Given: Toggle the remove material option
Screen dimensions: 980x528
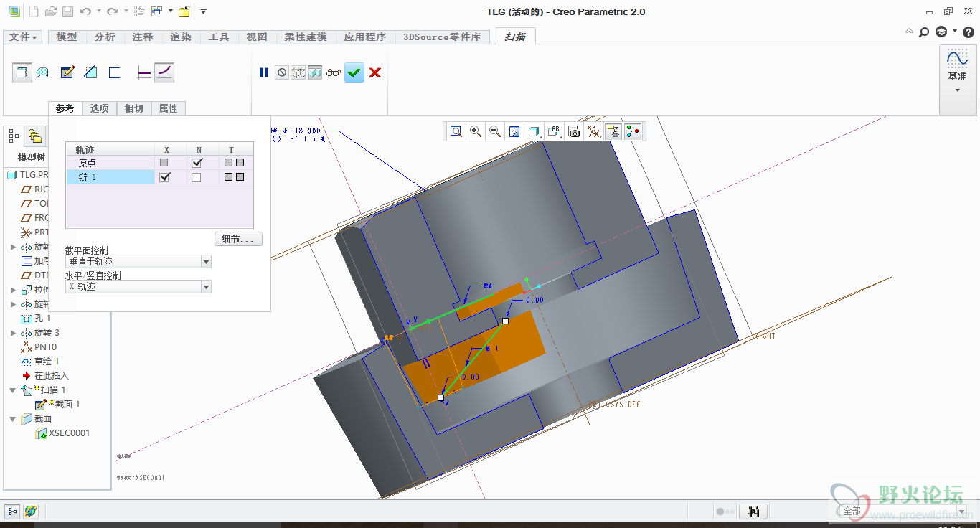Looking at the screenshot, I should coord(90,72).
